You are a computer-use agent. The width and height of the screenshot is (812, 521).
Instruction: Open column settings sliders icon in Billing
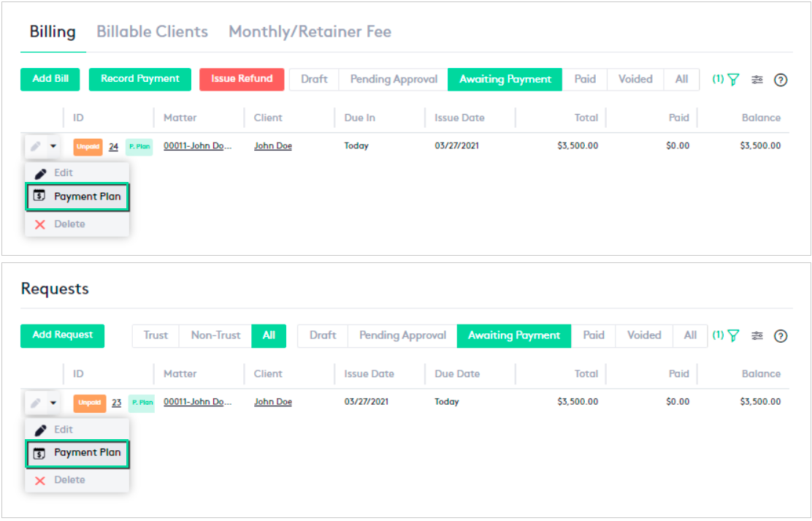[757, 80]
